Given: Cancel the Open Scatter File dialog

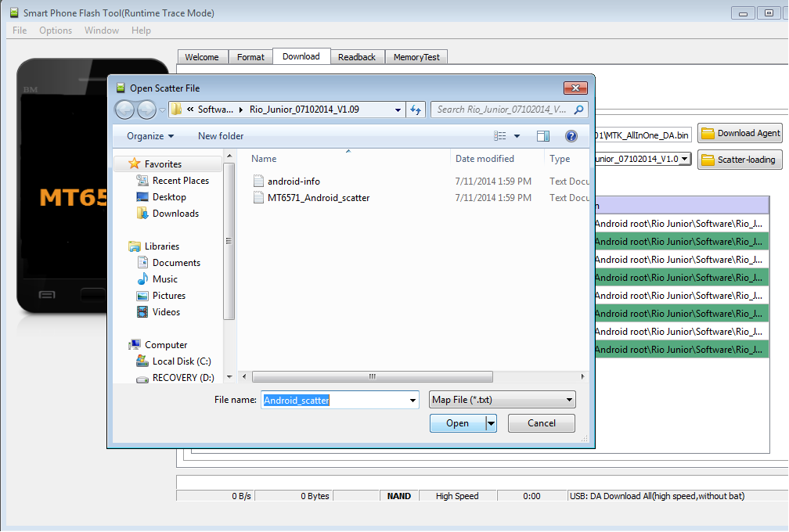Looking at the screenshot, I should [541, 422].
